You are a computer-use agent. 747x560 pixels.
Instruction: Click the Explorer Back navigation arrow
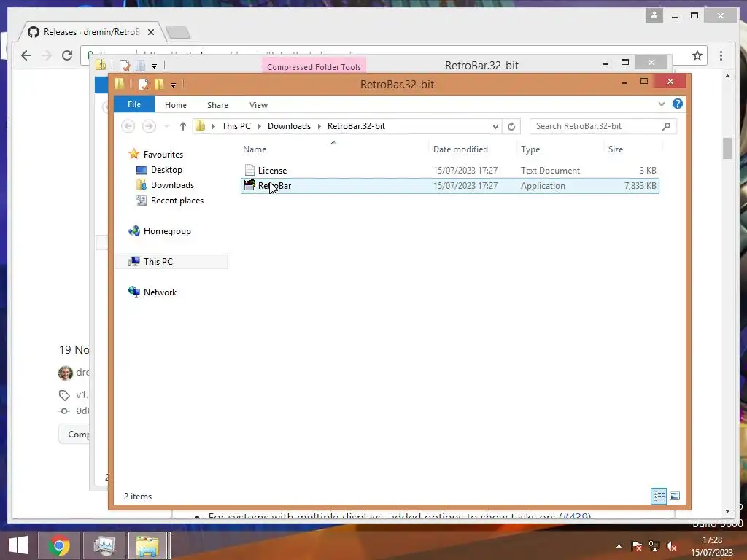[x=128, y=126]
